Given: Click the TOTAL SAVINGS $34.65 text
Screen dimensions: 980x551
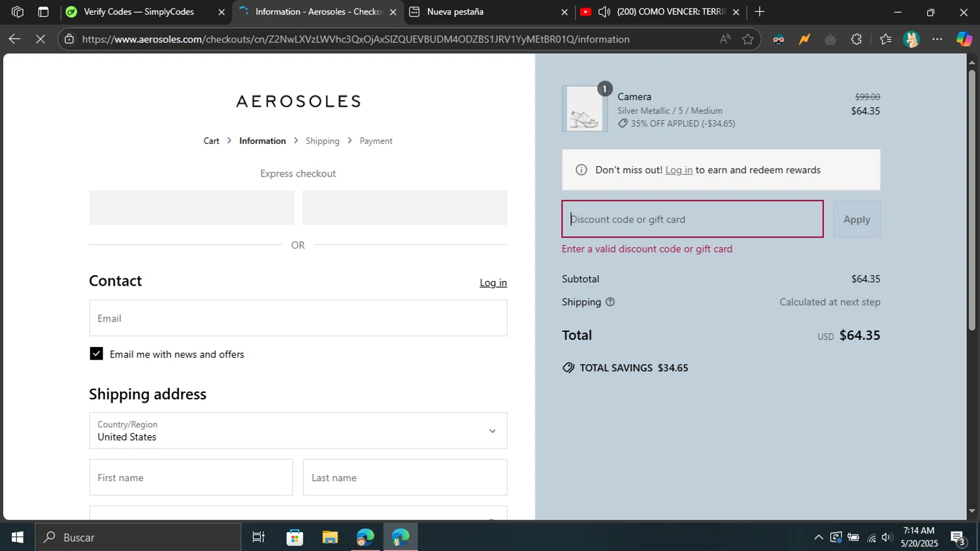Looking at the screenshot, I should [x=634, y=368].
